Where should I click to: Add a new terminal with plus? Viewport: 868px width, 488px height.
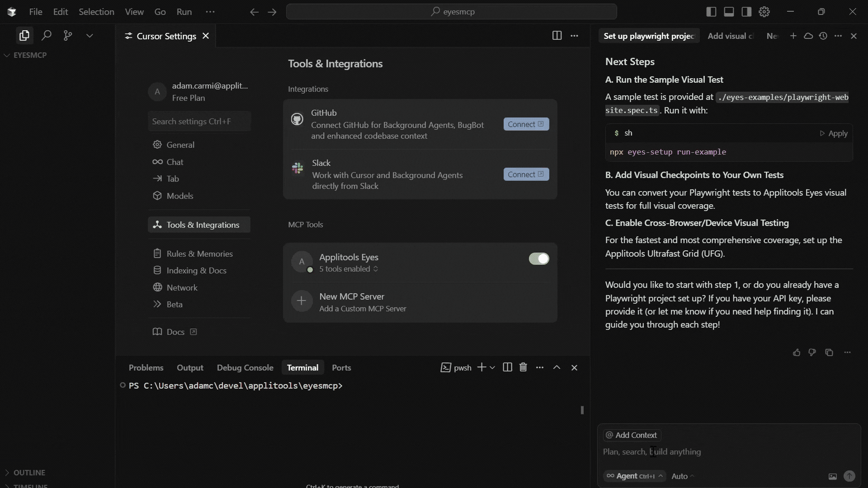[x=482, y=367]
